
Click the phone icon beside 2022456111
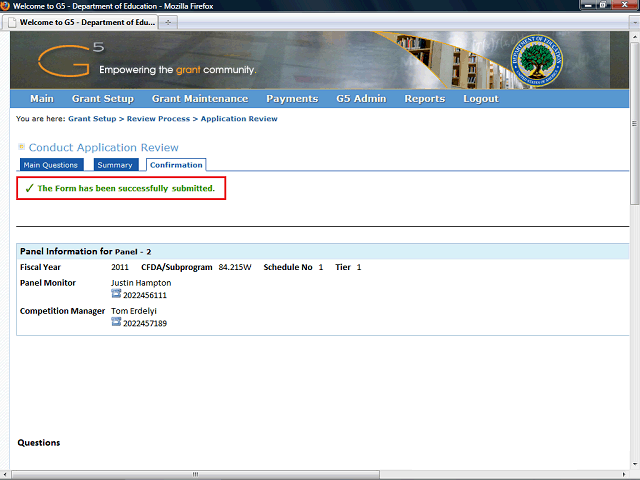116,294
